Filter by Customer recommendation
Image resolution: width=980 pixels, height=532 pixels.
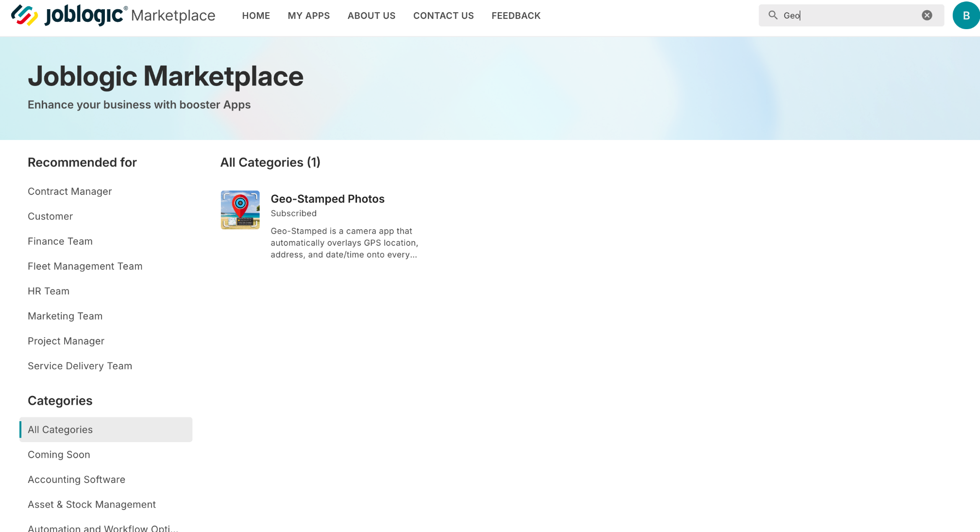point(51,216)
